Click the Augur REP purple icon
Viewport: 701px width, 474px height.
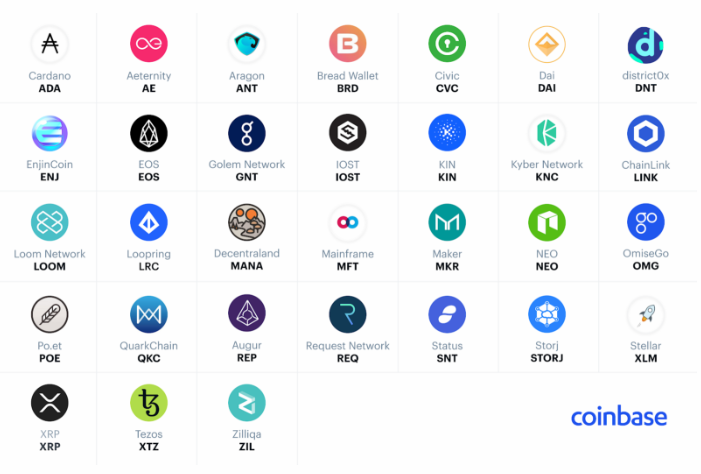pyautogui.click(x=247, y=313)
